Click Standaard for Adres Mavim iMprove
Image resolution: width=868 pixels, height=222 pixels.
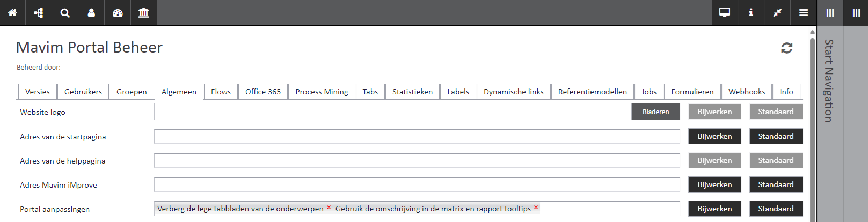click(776, 184)
